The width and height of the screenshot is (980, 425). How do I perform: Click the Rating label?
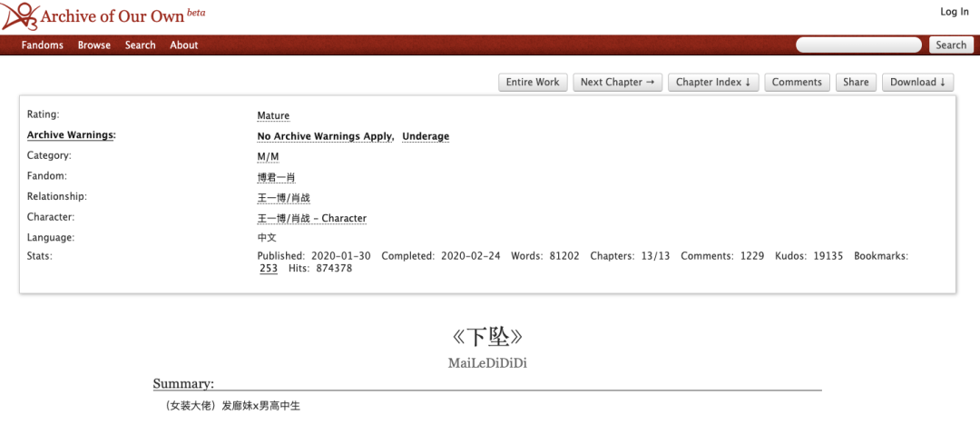click(44, 114)
